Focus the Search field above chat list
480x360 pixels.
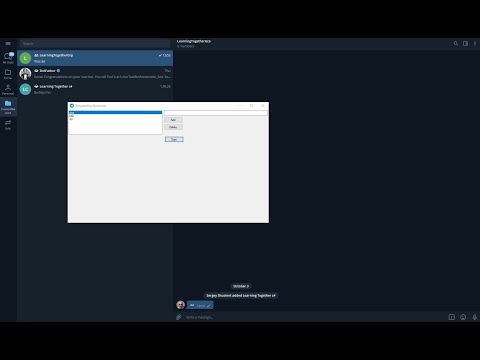[x=95, y=44]
